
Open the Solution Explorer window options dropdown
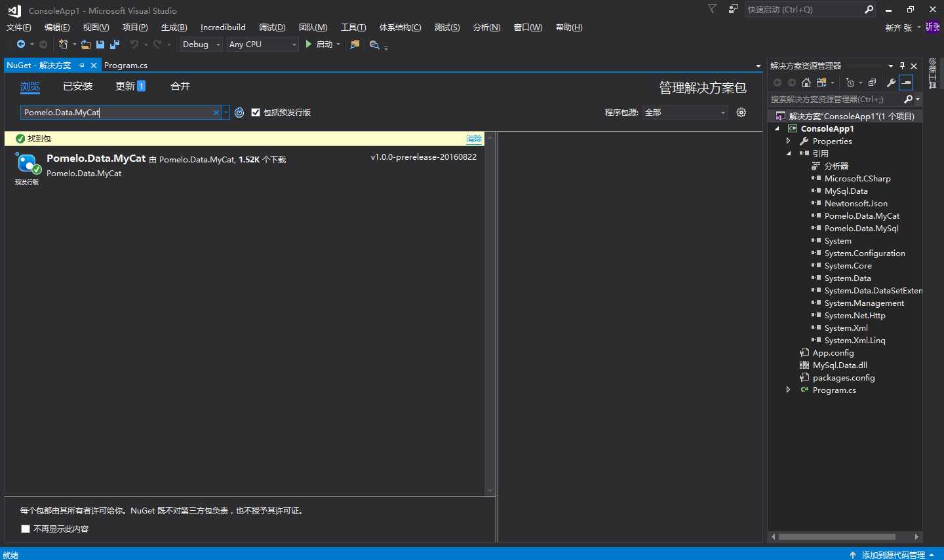tap(891, 66)
